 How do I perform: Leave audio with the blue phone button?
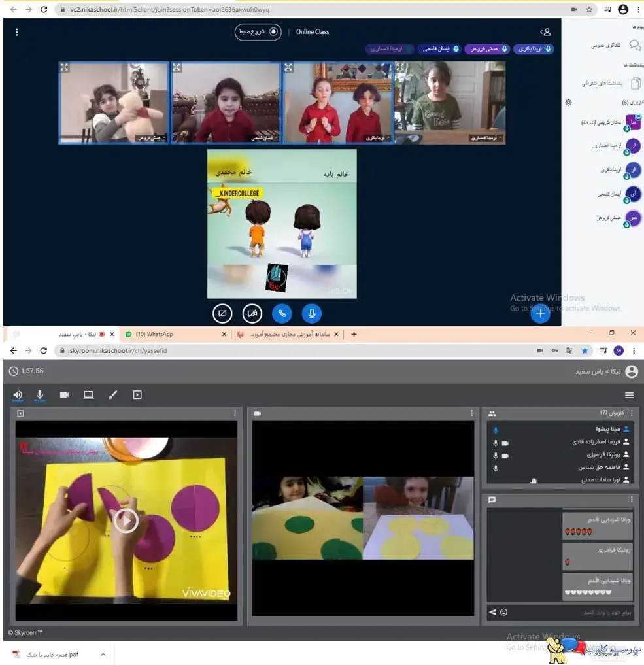click(282, 314)
